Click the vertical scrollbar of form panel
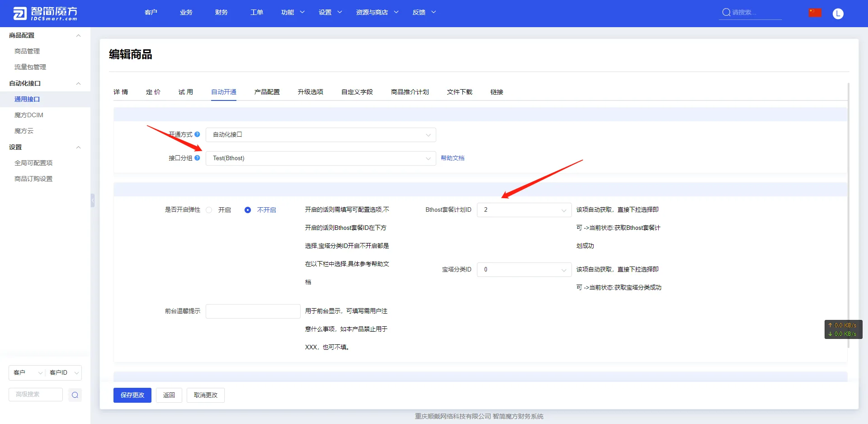Screen dimensions: 868x424 coord(849,215)
